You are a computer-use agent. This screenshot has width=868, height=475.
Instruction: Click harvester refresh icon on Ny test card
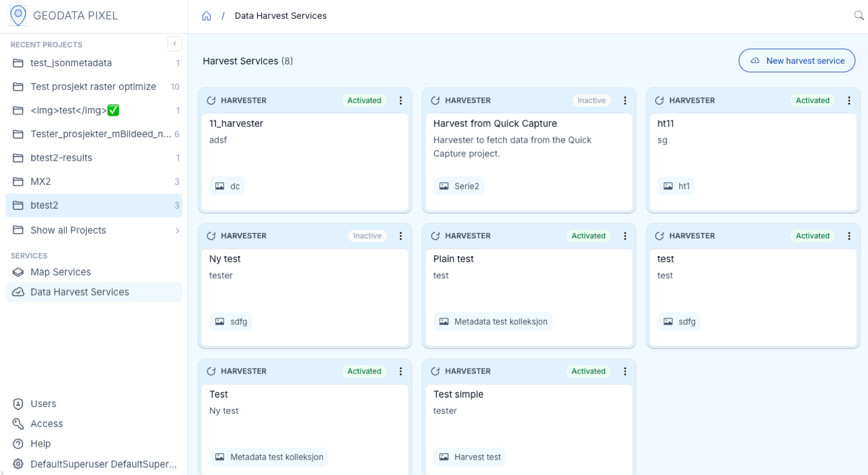211,236
